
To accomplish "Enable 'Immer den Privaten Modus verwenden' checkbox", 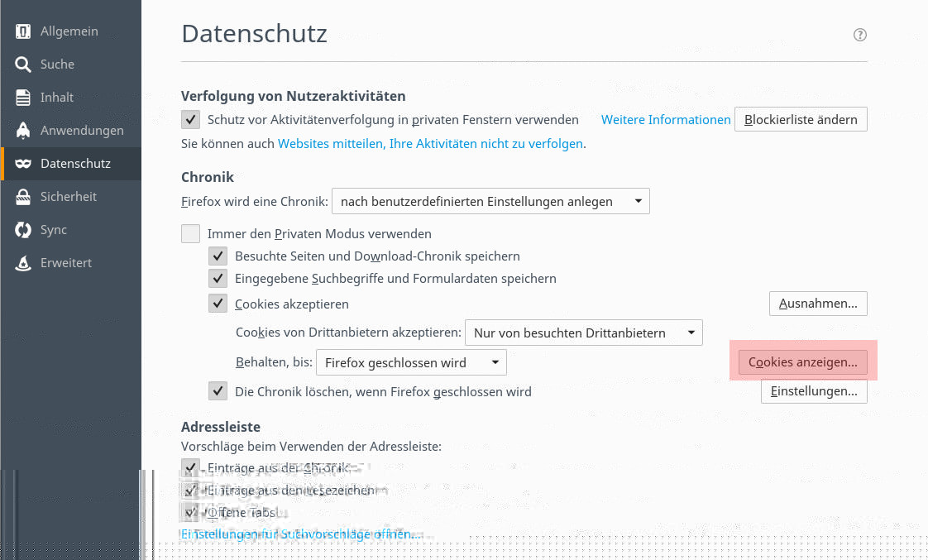I will [191, 234].
